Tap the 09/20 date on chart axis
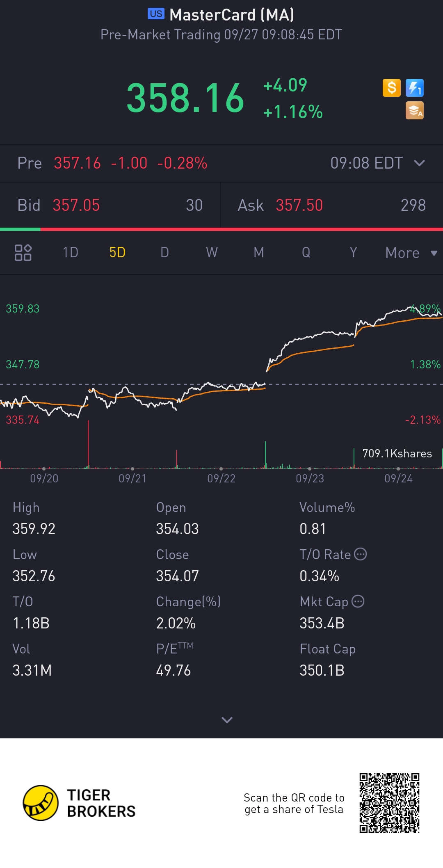Viewport: 443px width, 868px height. point(44,478)
